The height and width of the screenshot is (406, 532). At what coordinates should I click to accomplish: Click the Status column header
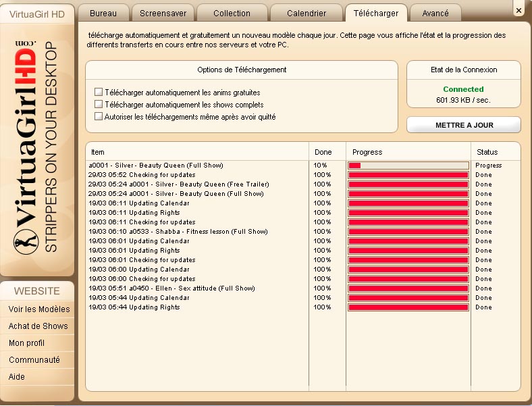[x=487, y=152]
